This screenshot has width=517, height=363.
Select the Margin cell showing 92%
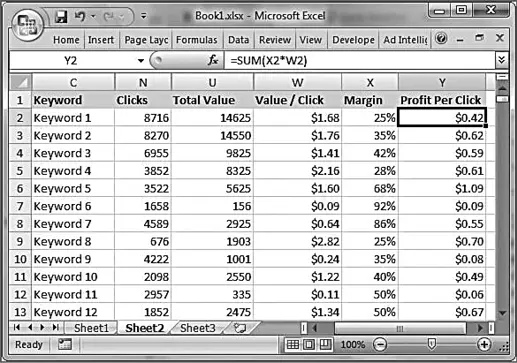(x=370, y=206)
